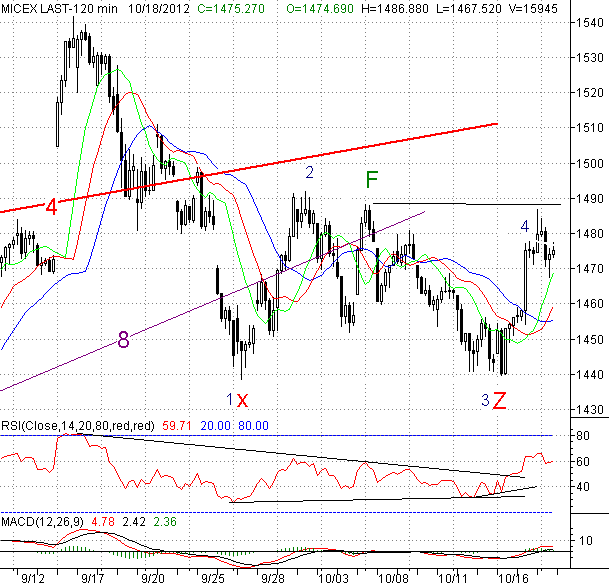Click the RSI(Close,14,20,80,red,red) indicator label

pyautogui.click(x=77, y=425)
